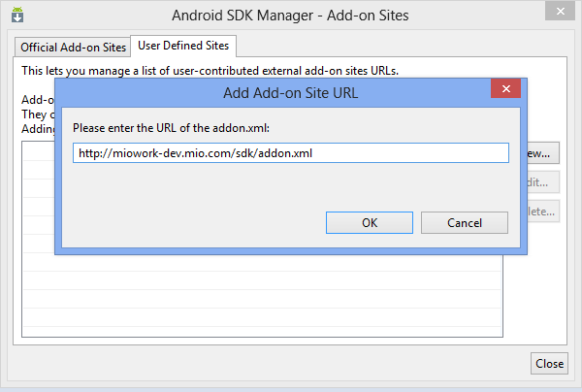
Task: Click the partially hidden New... button
Action: pos(543,153)
